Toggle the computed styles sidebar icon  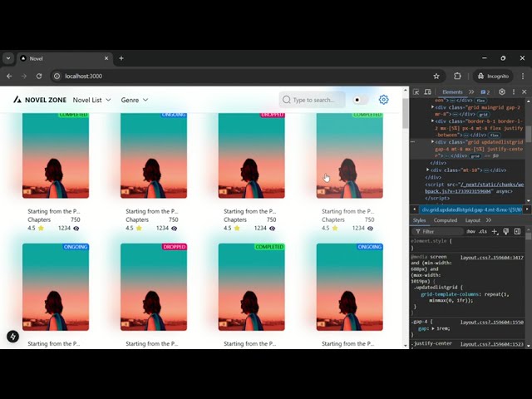tap(517, 231)
